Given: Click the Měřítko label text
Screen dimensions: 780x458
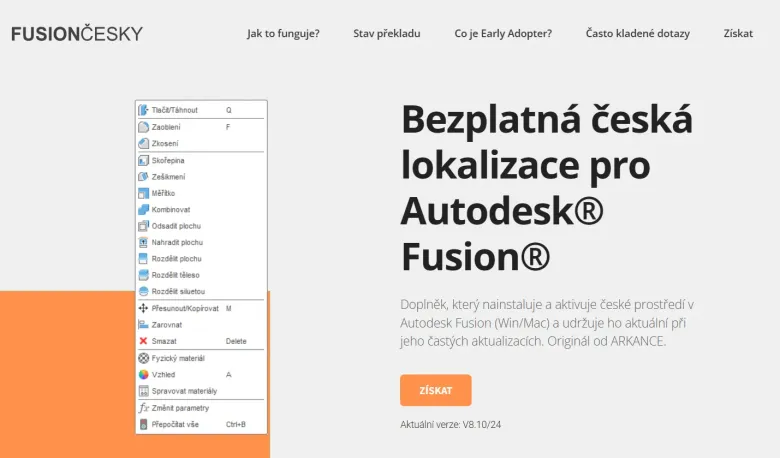Looking at the screenshot, I should pos(163,193).
